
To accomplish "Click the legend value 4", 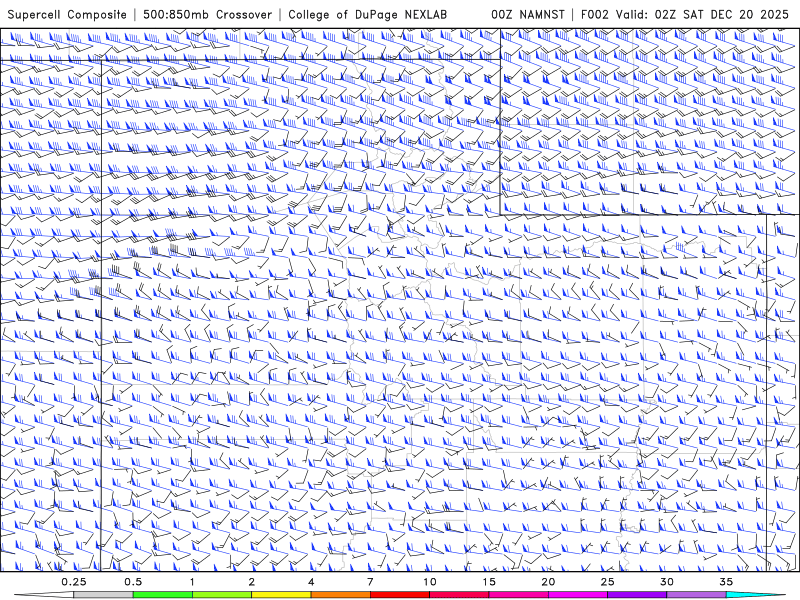I will click(x=311, y=582).
